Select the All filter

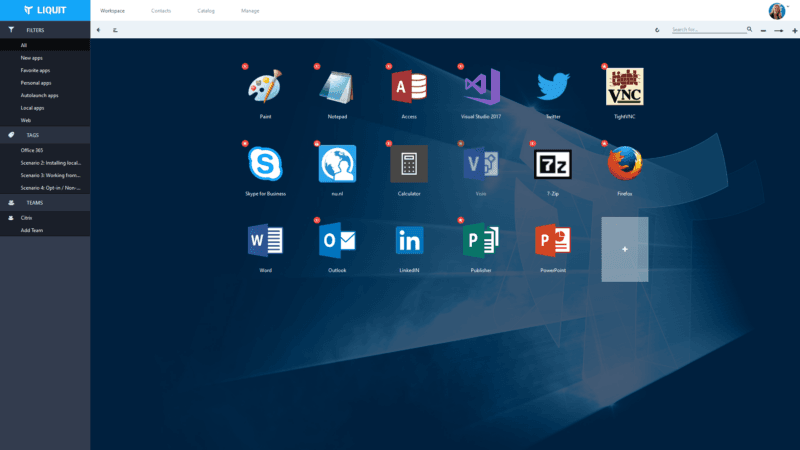[45, 45]
